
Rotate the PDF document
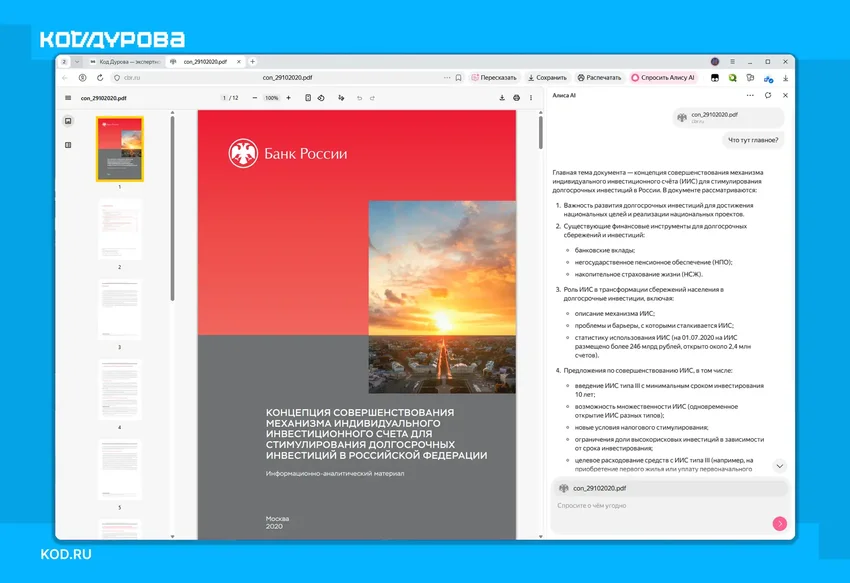pyautogui.click(x=321, y=98)
